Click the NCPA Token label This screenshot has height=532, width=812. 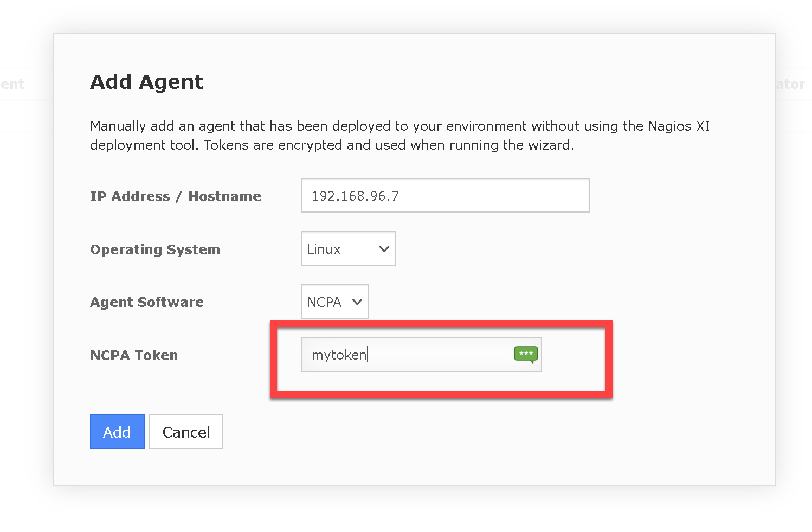tap(134, 355)
